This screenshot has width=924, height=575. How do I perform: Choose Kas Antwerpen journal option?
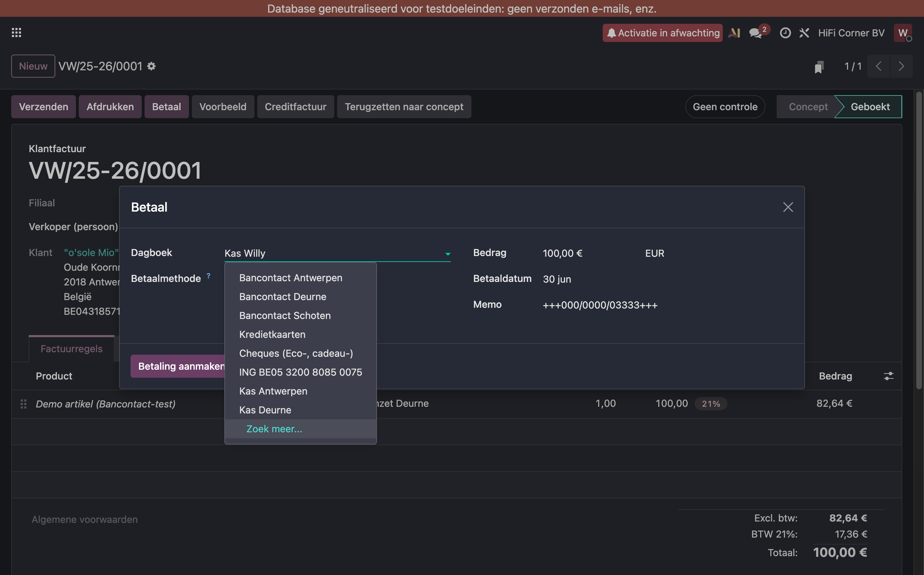coord(300,391)
